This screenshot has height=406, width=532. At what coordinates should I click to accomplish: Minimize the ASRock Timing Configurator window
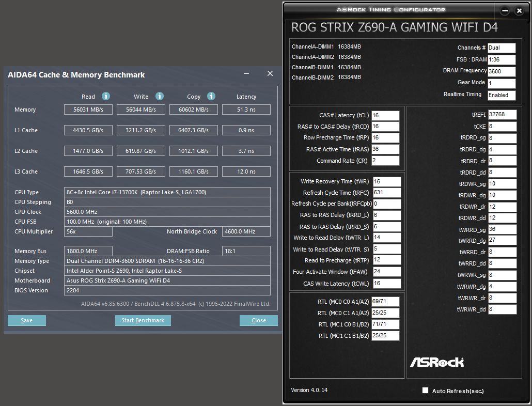pyautogui.click(x=505, y=11)
